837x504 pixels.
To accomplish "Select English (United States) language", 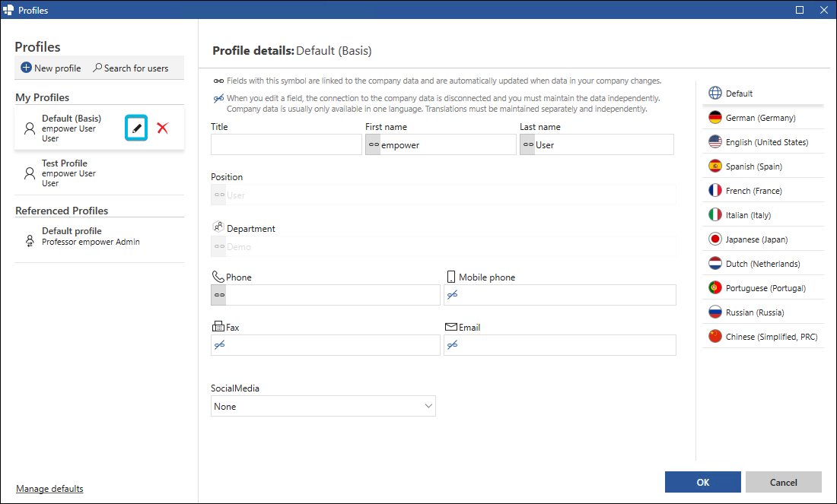I will [763, 142].
